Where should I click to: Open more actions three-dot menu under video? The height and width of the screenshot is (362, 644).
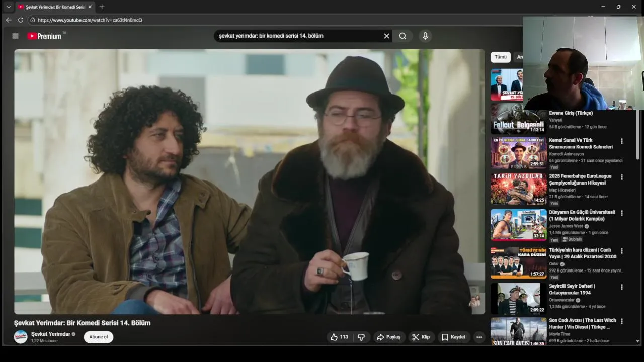tap(479, 337)
